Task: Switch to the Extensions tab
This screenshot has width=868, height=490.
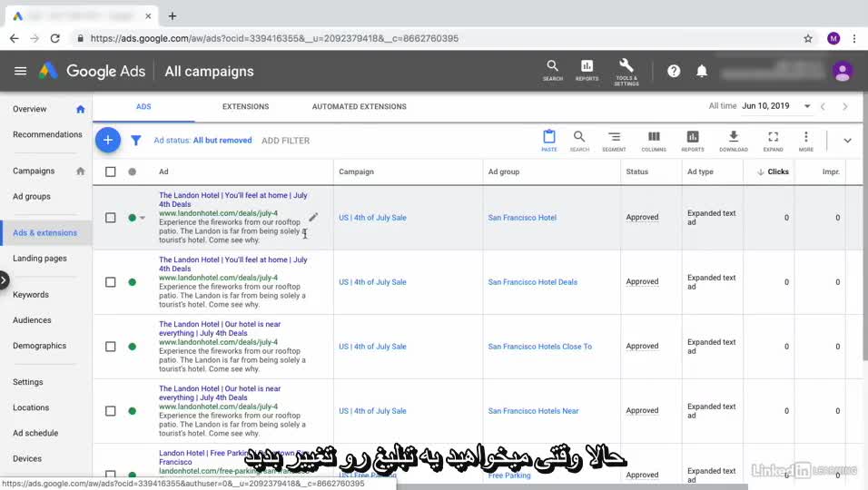Action: point(245,106)
